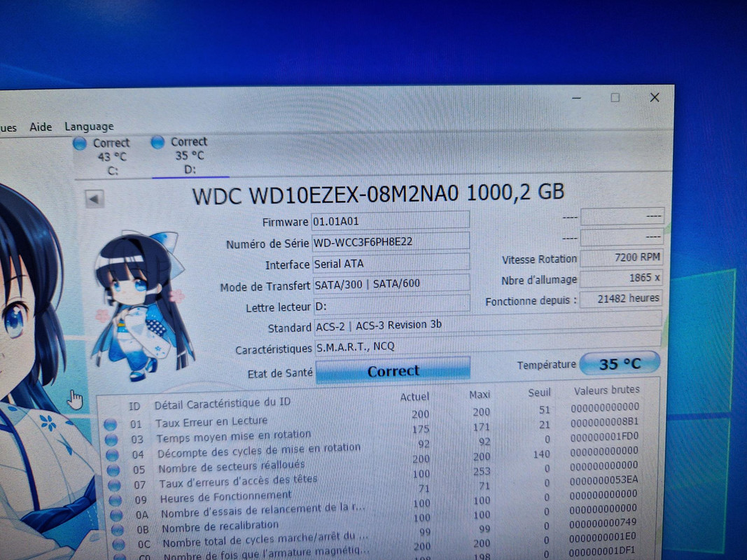Click the serial number field WD-WCC3F6PH8E22
This screenshot has height=560, width=747.
pyautogui.click(x=391, y=241)
